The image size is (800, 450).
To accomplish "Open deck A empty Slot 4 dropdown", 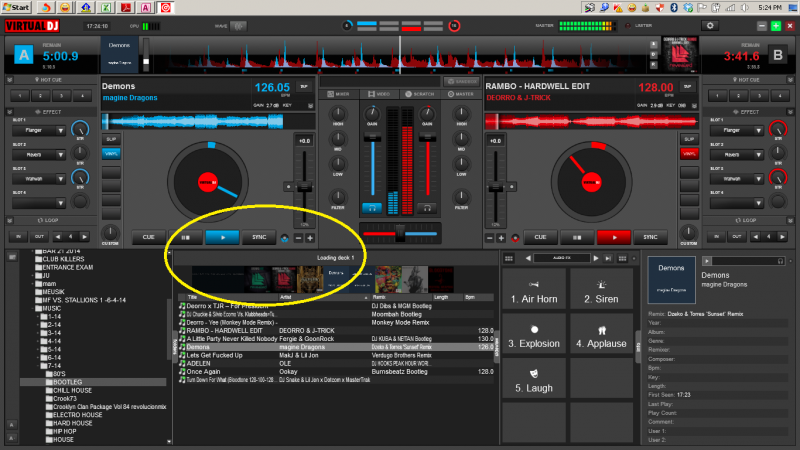I will point(60,203).
